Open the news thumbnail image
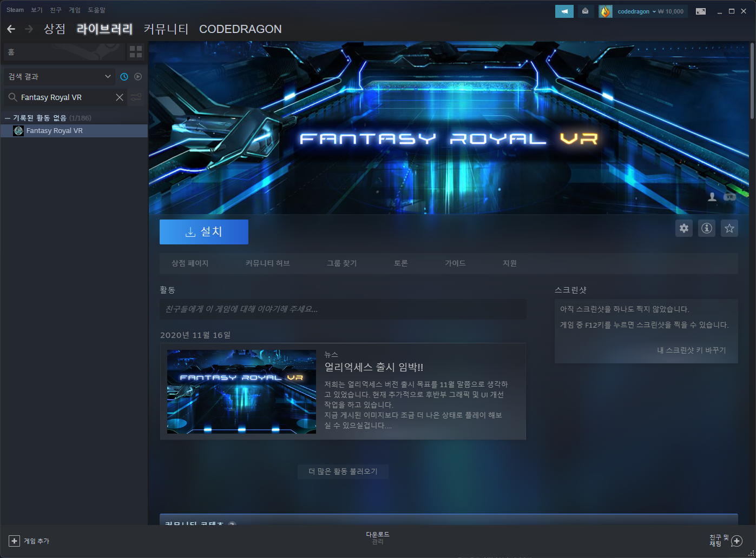This screenshot has height=558, width=756. 241,391
